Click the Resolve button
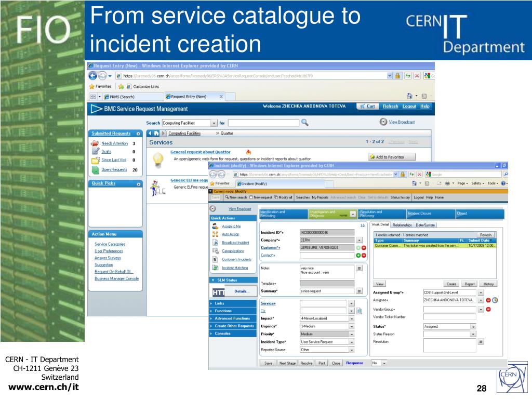Image resolution: width=532 pixels, height=399 pixels. [307, 363]
